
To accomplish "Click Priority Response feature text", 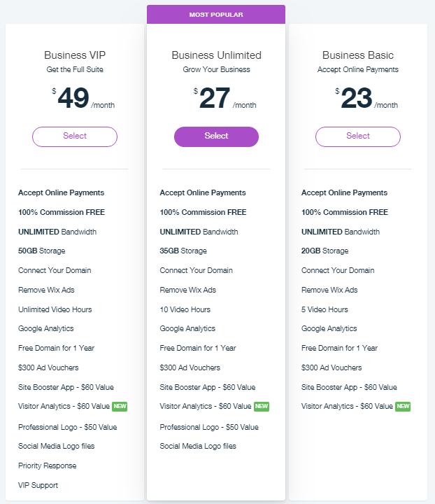I will pos(47,465).
